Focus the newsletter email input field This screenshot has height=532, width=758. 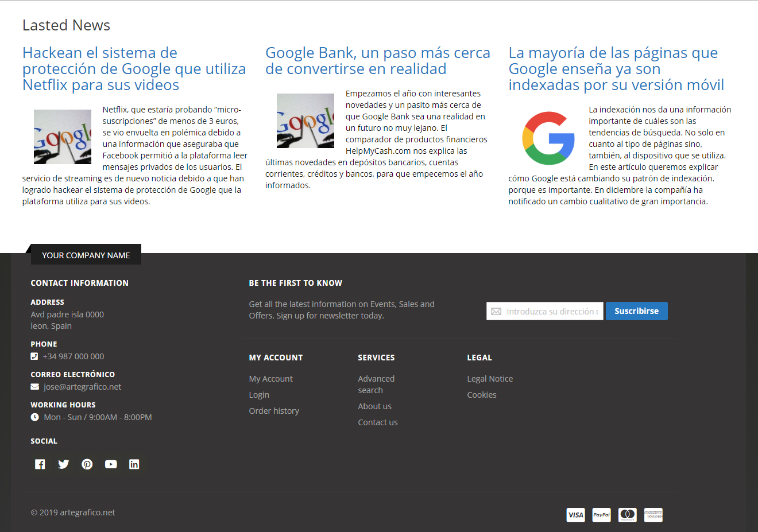545,311
